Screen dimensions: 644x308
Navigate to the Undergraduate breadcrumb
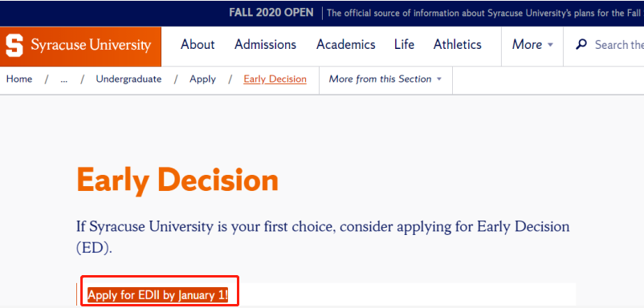(x=128, y=79)
